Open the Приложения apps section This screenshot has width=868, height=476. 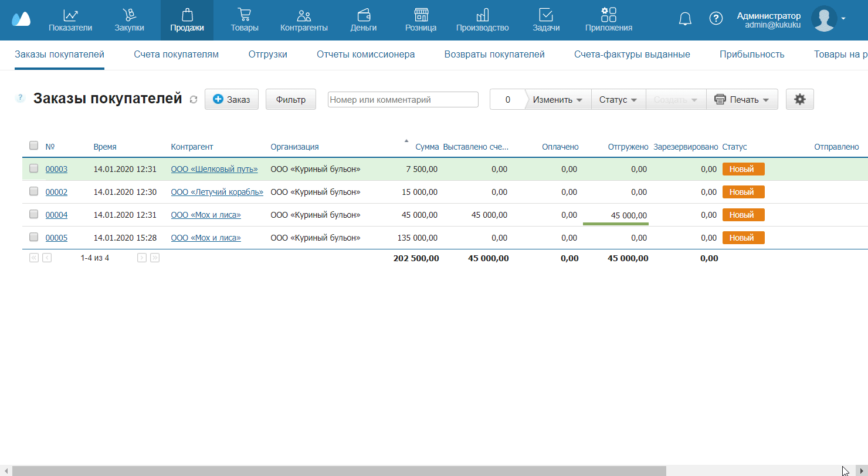[x=608, y=20]
